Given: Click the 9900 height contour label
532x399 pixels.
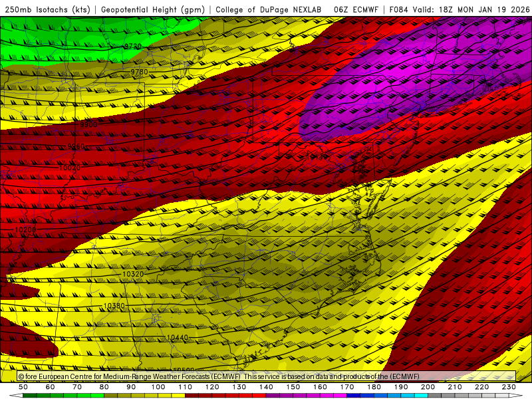Looking at the screenshot, I should click(x=88, y=124).
